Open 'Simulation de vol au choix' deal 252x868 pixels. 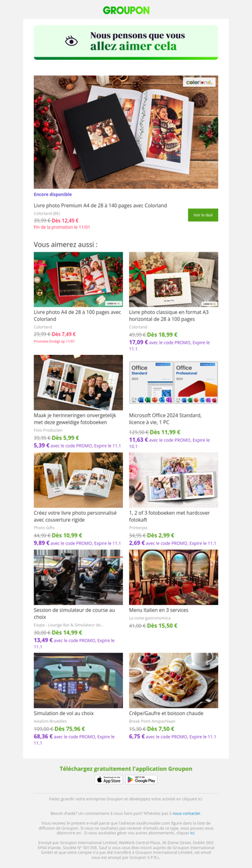click(64, 713)
